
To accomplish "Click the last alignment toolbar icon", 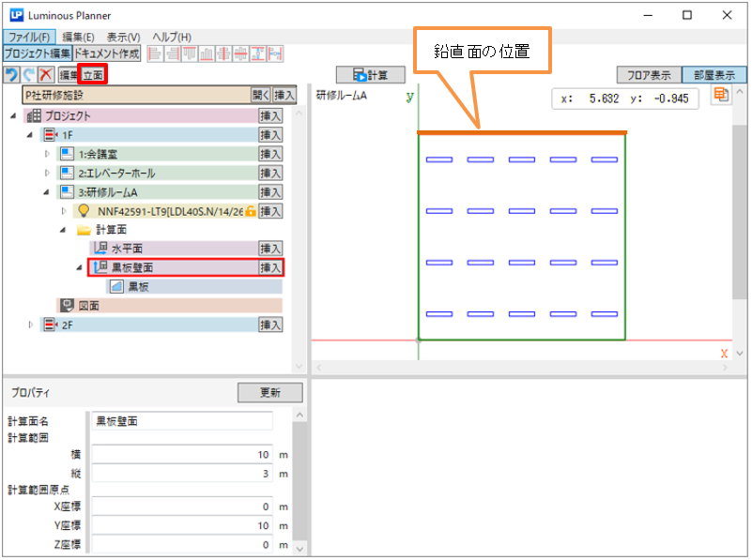I will click(x=275, y=54).
